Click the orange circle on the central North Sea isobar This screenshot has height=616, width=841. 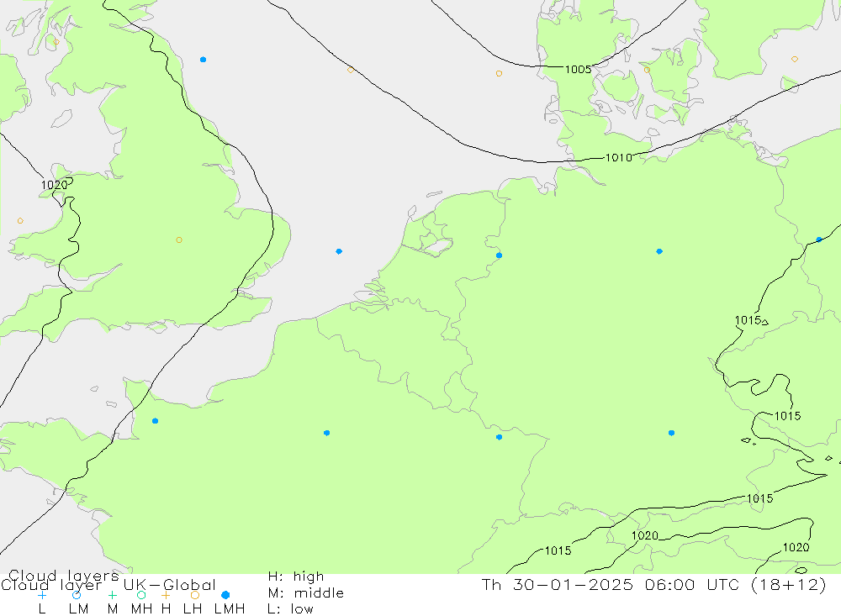pos(350,71)
